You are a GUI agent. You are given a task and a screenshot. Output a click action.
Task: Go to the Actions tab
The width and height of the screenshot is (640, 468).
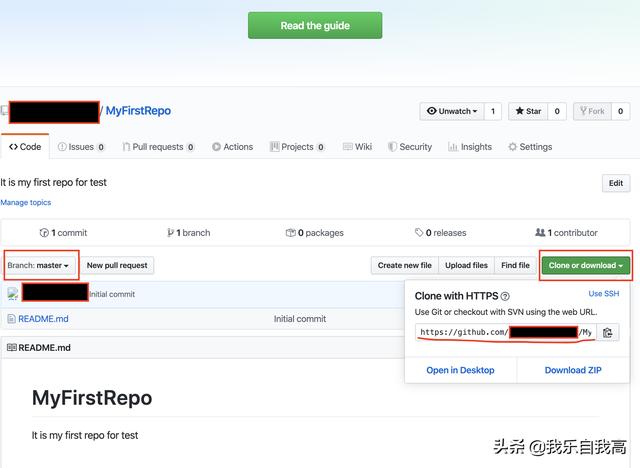click(233, 147)
